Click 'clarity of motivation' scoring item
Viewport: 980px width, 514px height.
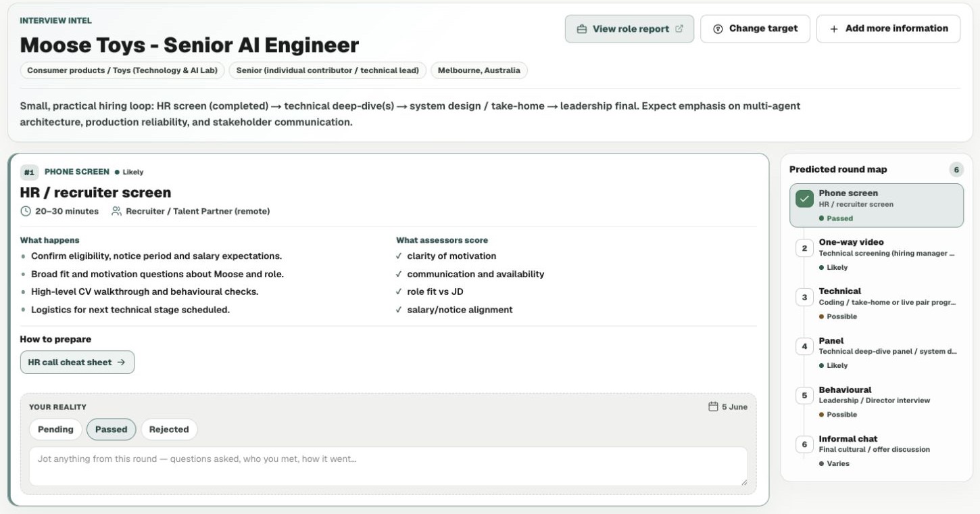(451, 256)
